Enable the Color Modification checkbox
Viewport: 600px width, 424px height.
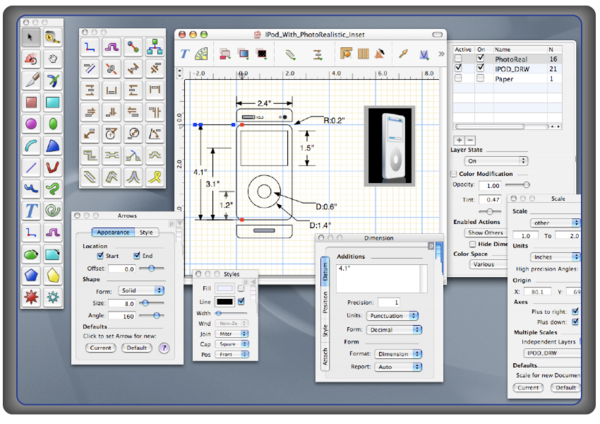455,172
